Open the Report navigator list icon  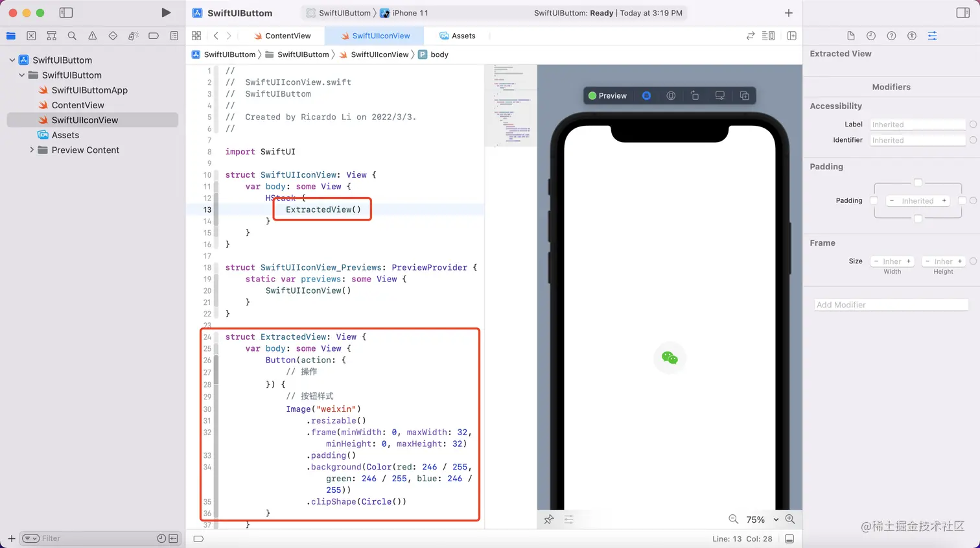click(x=174, y=36)
